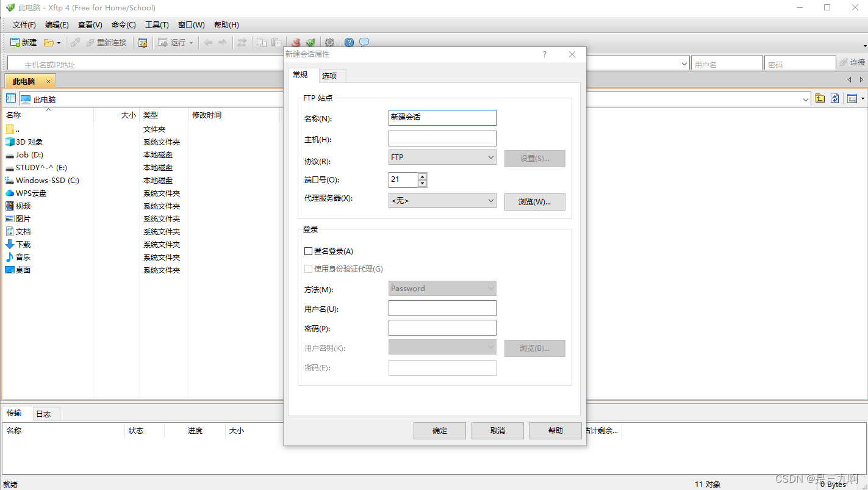868x490 pixels.
Task: Click inside the 主机(H) input field
Action: [x=442, y=138]
